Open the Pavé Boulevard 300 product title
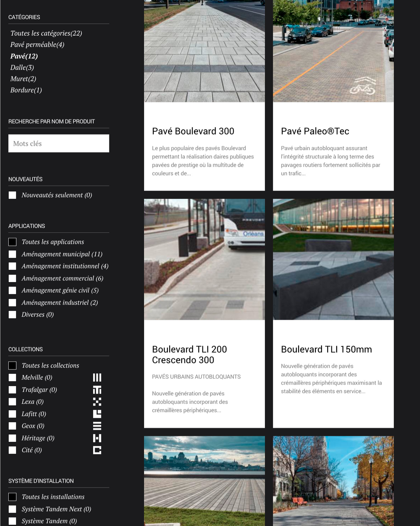 [x=193, y=131]
